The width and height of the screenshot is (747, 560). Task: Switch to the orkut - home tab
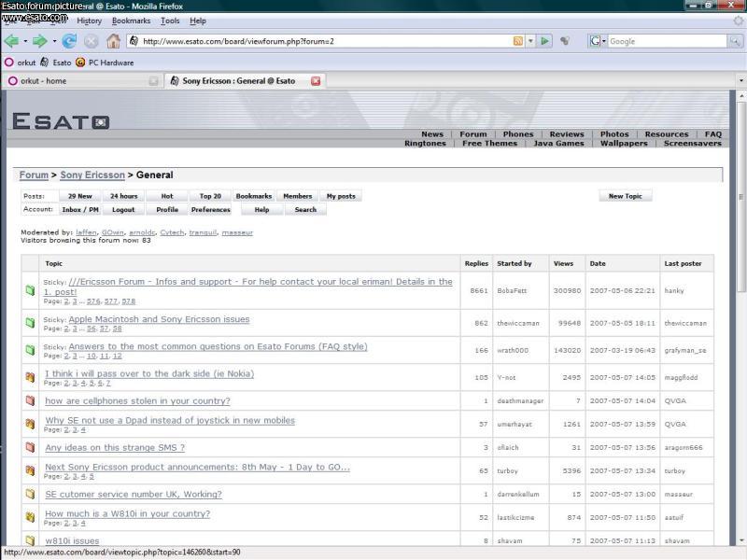click(82, 81)
